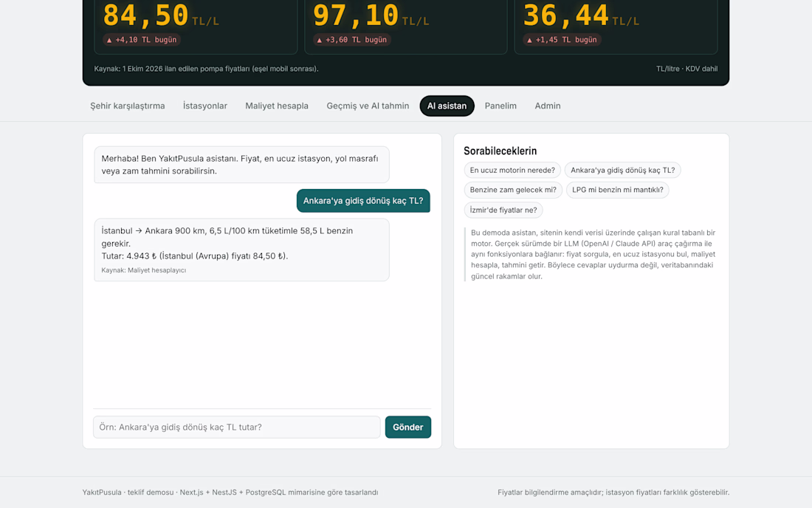Click the 'TL/litre · KDV dahil' note

pyautogui.click(x=687, y=69)
